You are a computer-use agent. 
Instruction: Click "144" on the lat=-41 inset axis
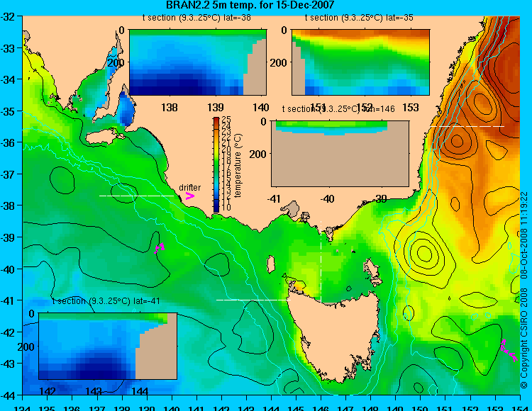140,391
